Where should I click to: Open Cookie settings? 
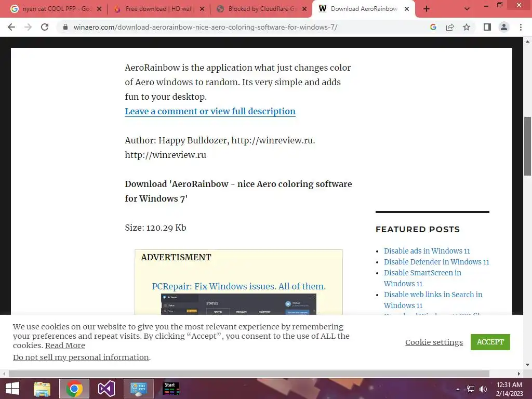click(x=434, y=342)
